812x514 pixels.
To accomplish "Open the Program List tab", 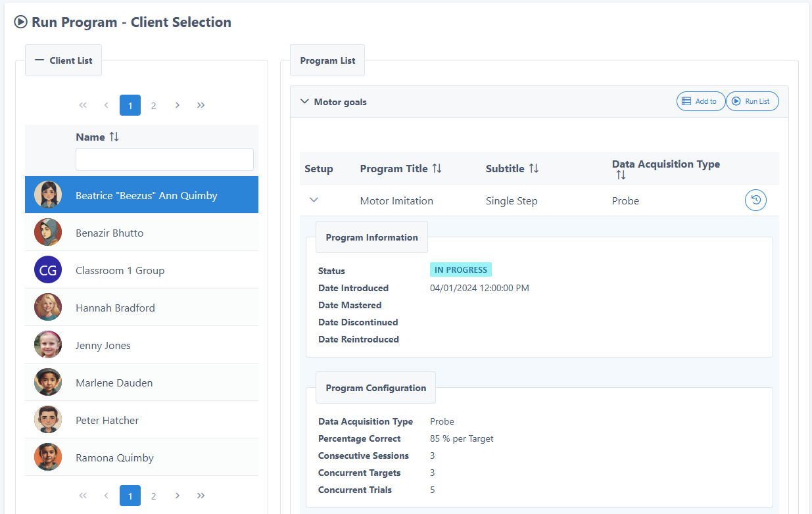I will coord(327,60).
